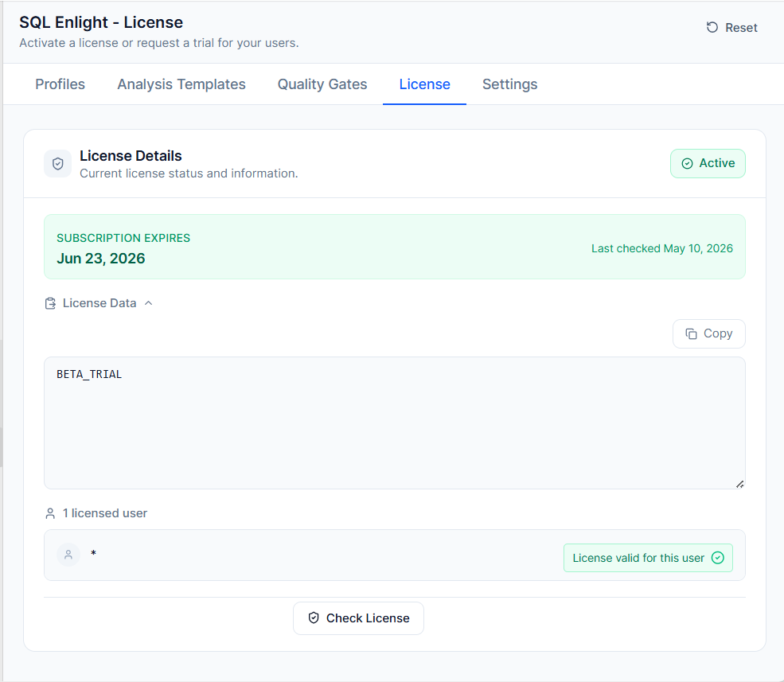Collapse the License Data section
This screenshot has width=784, height=682.
coord(99,303)
